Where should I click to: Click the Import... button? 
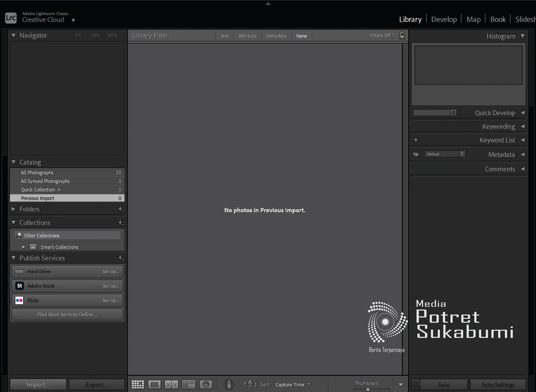tap(38, 384)
